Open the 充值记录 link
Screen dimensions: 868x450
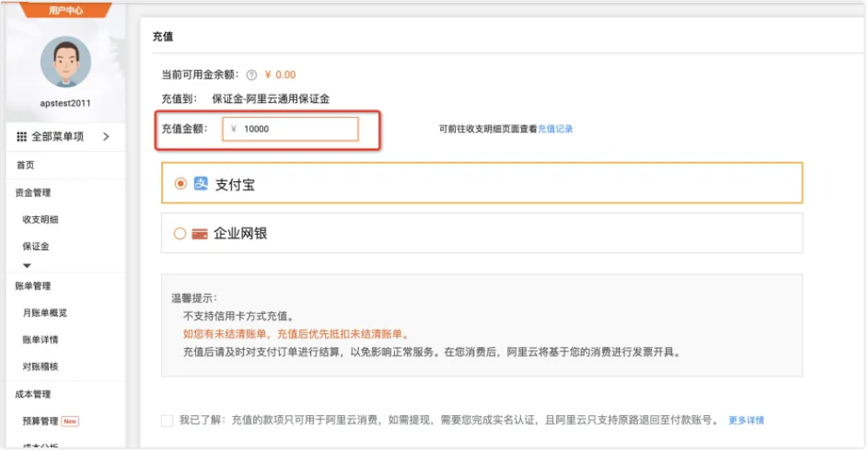click(555, 129)
